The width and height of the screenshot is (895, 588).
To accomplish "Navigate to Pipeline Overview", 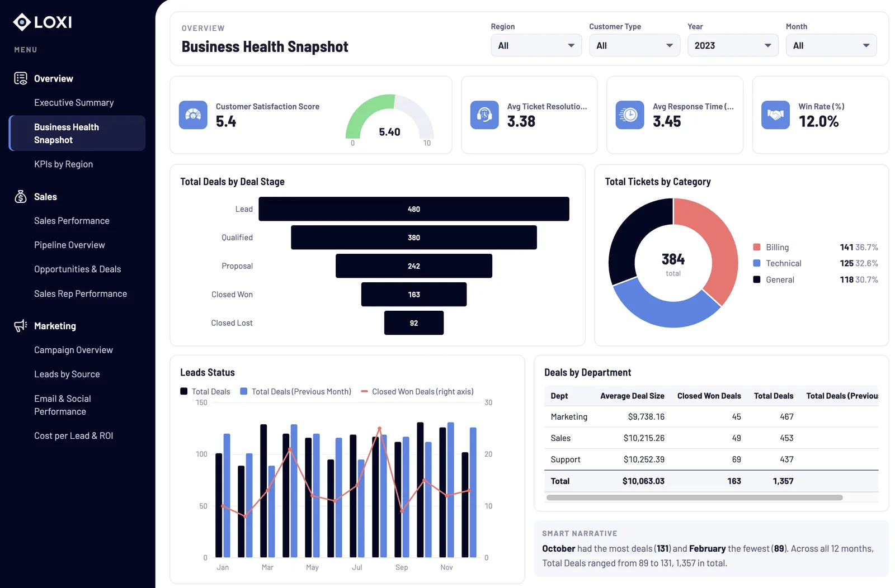I will (x=69, y=245).
